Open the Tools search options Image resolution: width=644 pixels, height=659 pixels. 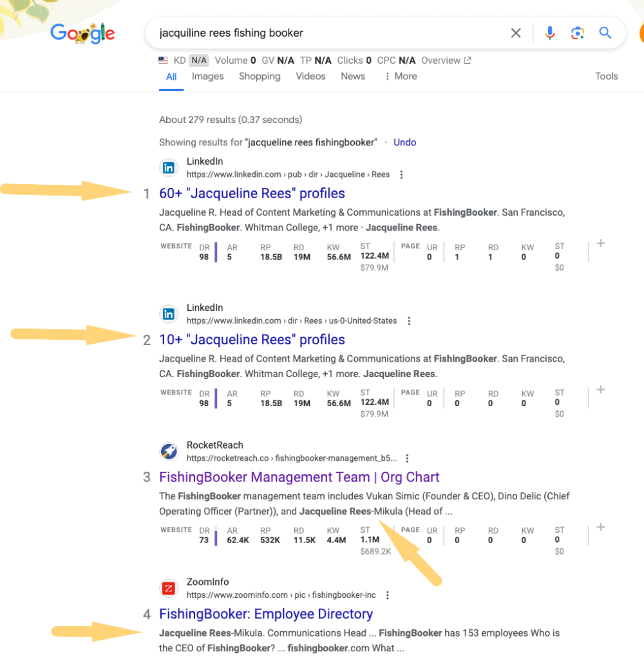[x=606, y=76]
